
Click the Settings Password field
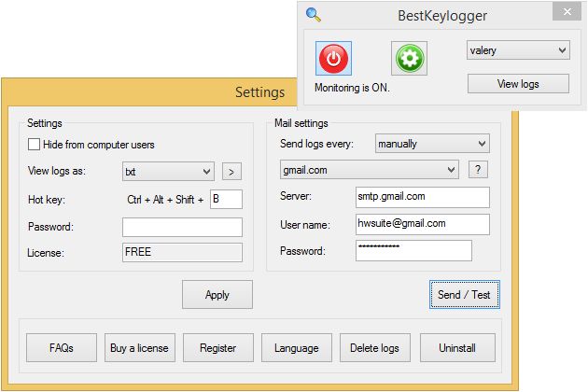(x=182, y=227)
